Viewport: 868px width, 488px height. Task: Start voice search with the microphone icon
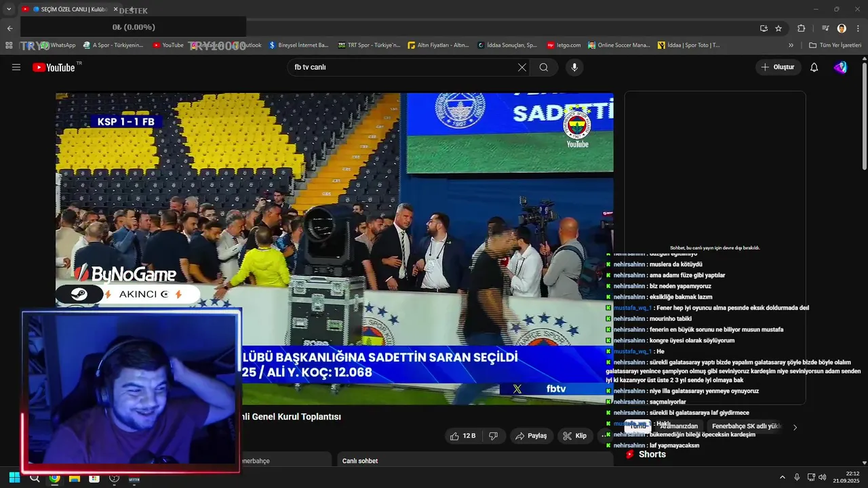574,67
